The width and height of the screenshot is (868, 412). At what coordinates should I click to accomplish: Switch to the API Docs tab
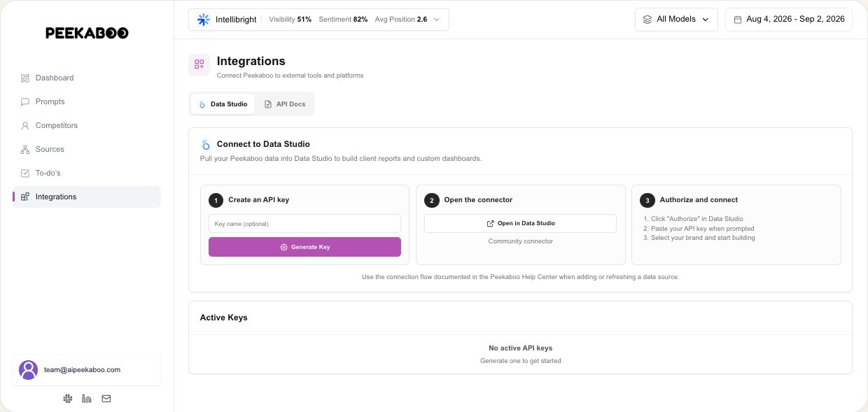pos(285,104)
